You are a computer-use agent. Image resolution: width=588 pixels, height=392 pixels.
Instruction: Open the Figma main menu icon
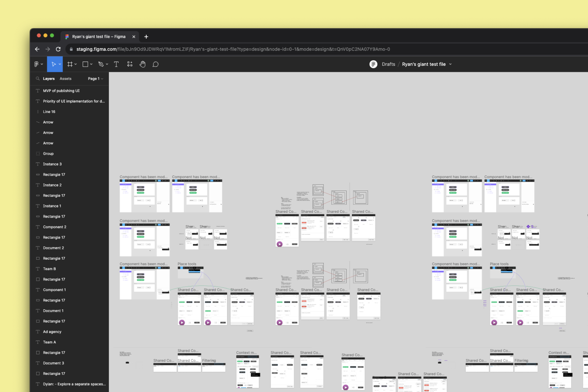37,64
